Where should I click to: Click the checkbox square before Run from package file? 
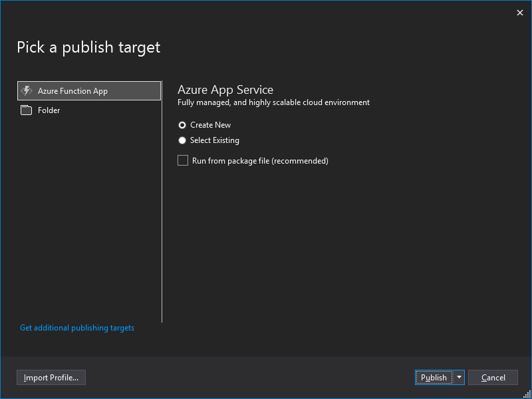tap(183, 160)
